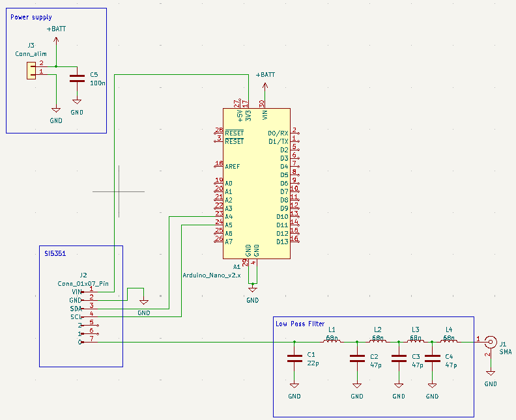Click the "22p" value of C1
The width and height of the screenshot is (516, 420).
313,363
